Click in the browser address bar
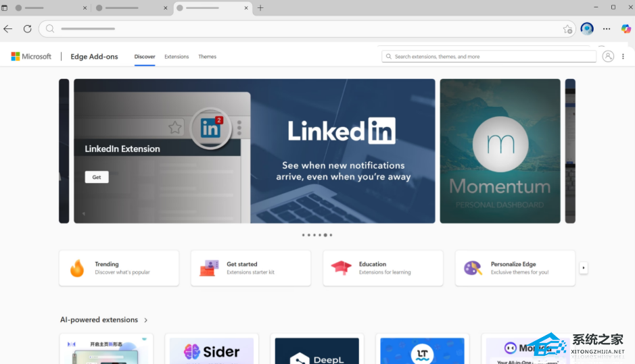 click(308, 29)
